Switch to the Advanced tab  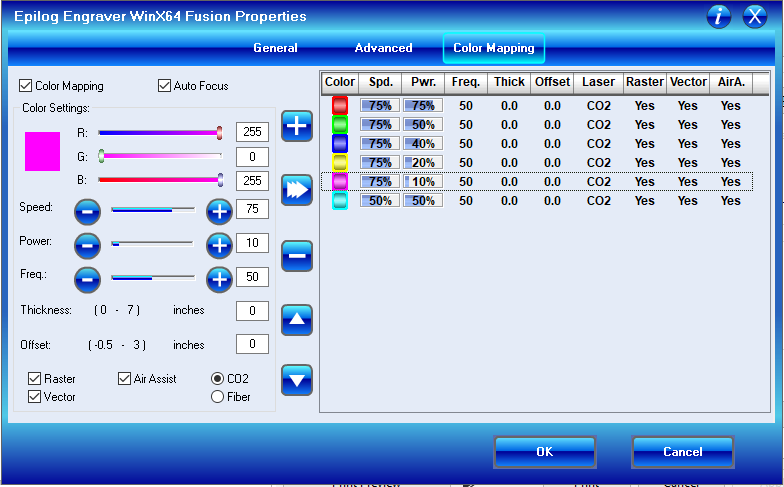[384, 48]
